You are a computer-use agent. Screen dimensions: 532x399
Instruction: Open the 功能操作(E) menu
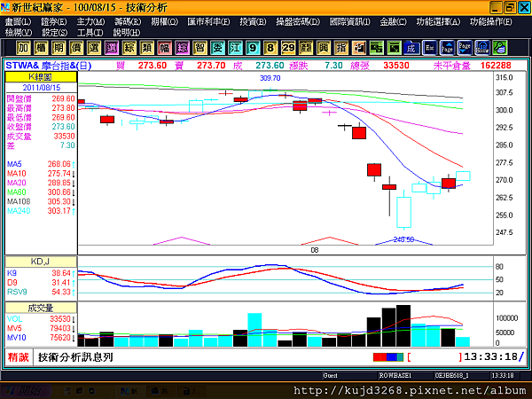(x=491, y=21)
